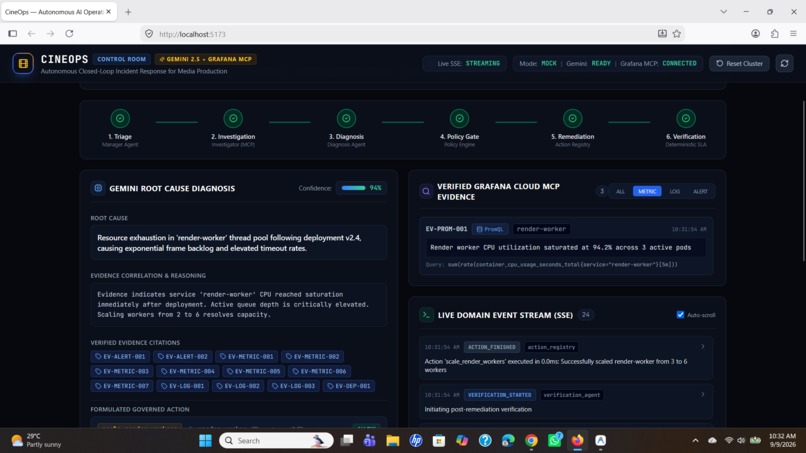The height and width of the screenshot is (453, 806).
Task: Bookmark this page with the star icon
Action: pyautogui.click(x=676, y=33)
